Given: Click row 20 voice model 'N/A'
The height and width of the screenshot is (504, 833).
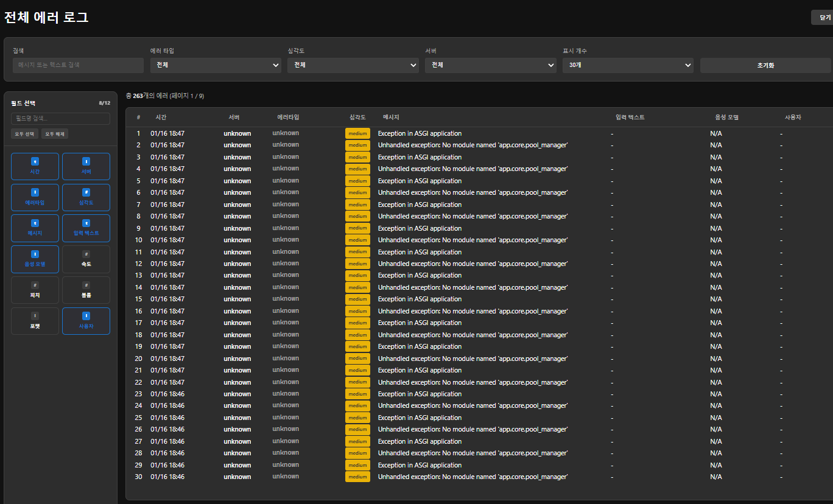Looking at the screenshot, I should [x=716, y=359].
